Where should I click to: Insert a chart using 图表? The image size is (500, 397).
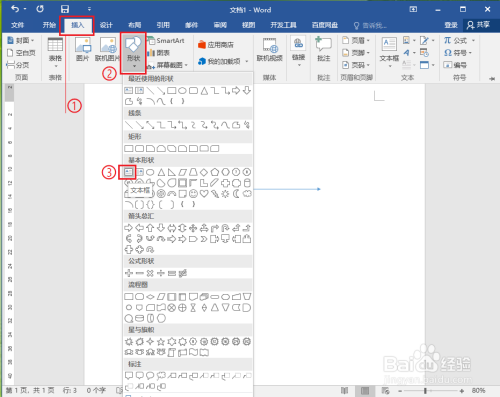tap(159, 53)
